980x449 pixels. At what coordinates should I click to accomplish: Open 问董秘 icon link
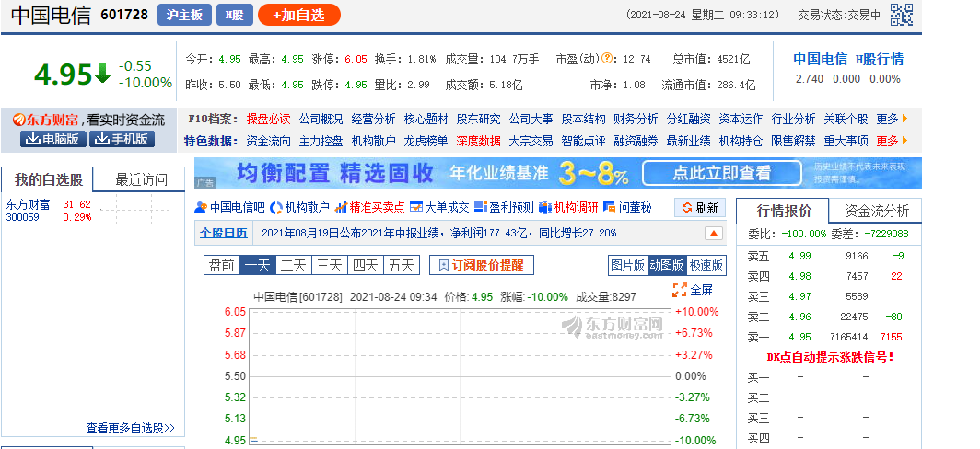[x=627, y=207]
